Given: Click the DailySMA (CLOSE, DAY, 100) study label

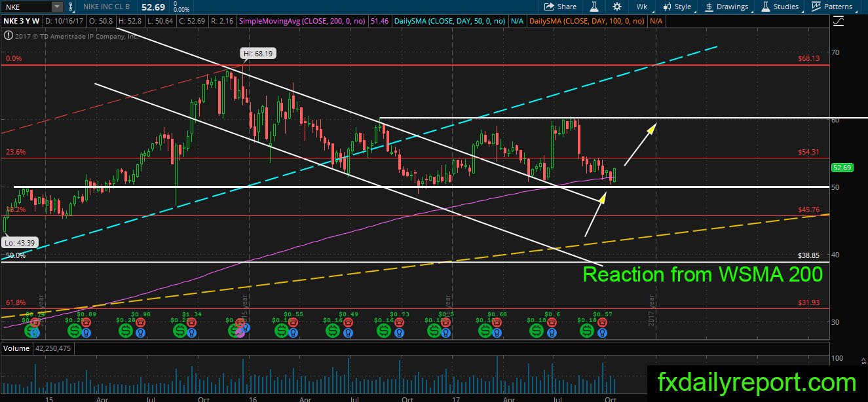Looking at the screenshot, I should tap(588, 21).
